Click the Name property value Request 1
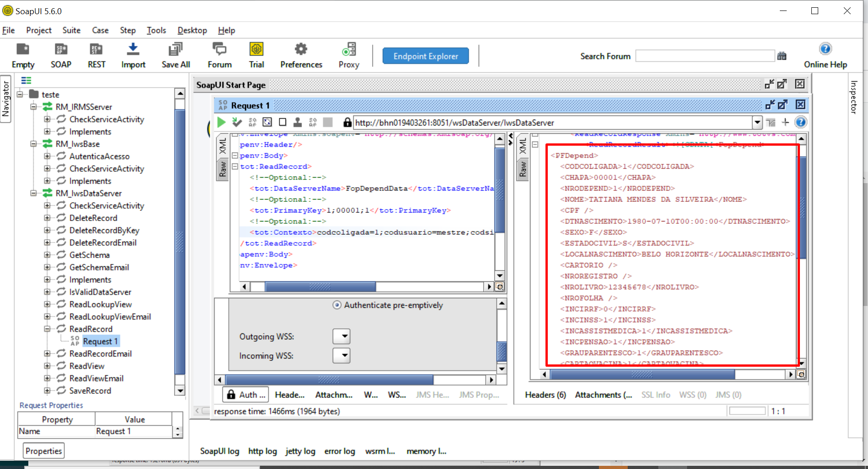Viewport: 868px width, 469px height. [x=133, y=432]
